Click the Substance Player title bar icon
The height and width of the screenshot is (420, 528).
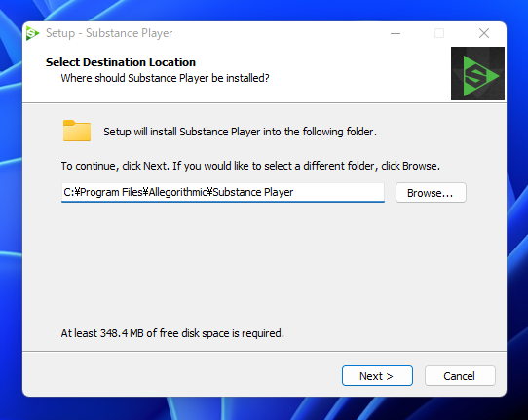coord(33,33)
